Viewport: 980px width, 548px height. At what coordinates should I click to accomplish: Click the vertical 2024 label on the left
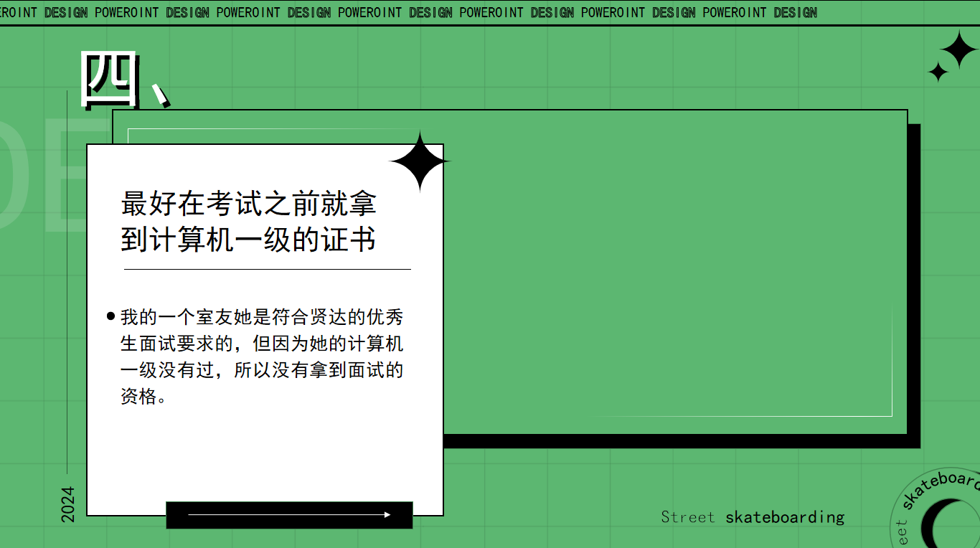click(67, 504)
